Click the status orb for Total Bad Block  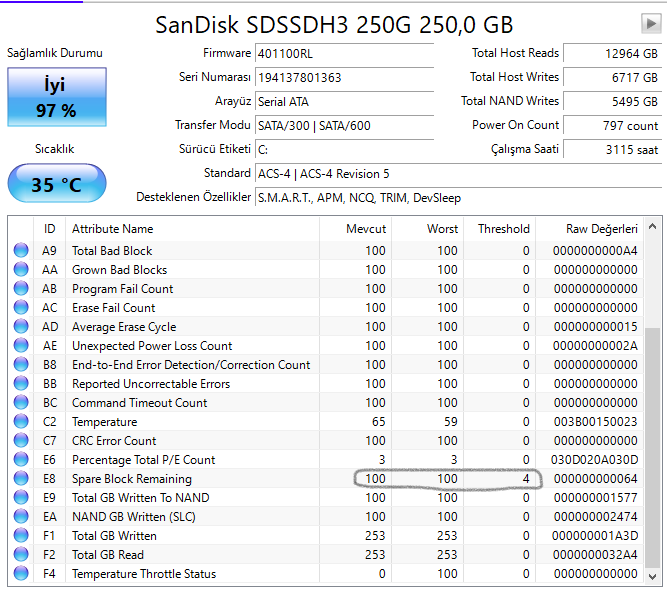click(21, 251)
